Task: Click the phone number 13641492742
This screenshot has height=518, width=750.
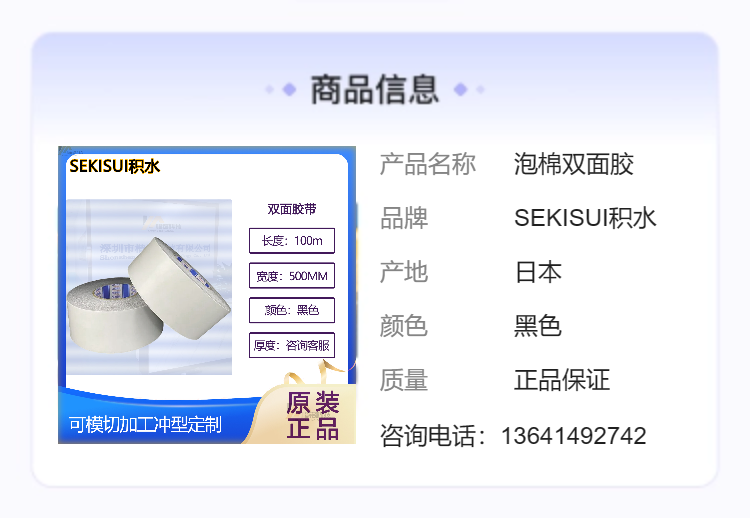Action: tap(574, 436)
